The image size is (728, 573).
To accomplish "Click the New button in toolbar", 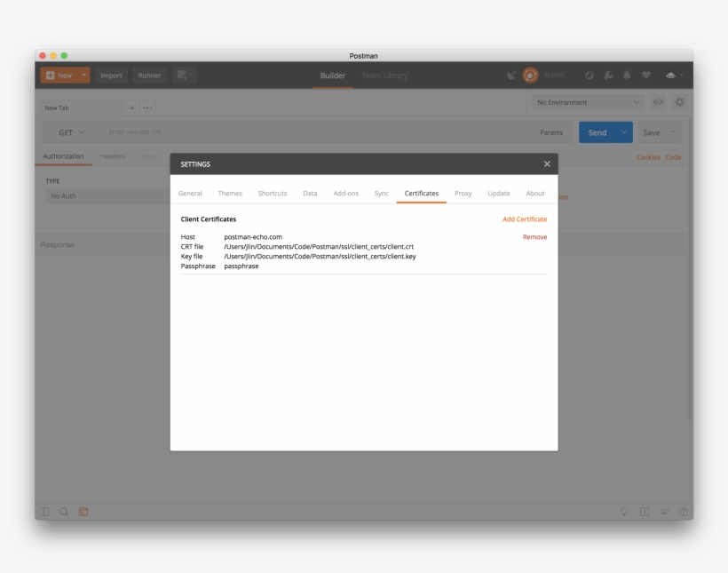I will click(x=59, y=76).
